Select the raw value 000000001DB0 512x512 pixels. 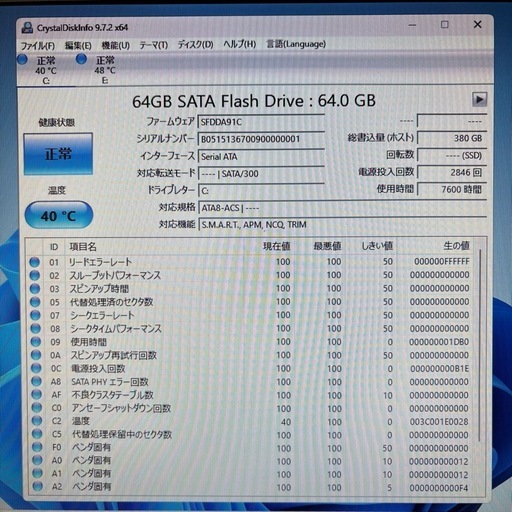click(x=439, y=342)
